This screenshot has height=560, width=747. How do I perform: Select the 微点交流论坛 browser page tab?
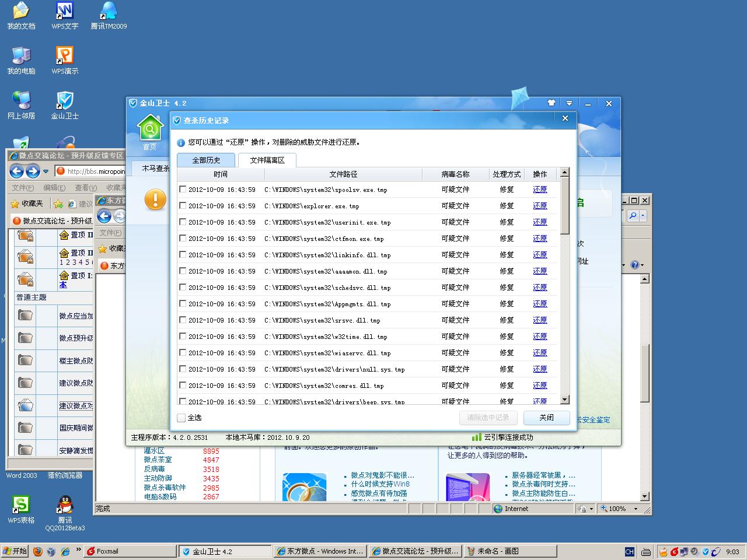(52, 220)
